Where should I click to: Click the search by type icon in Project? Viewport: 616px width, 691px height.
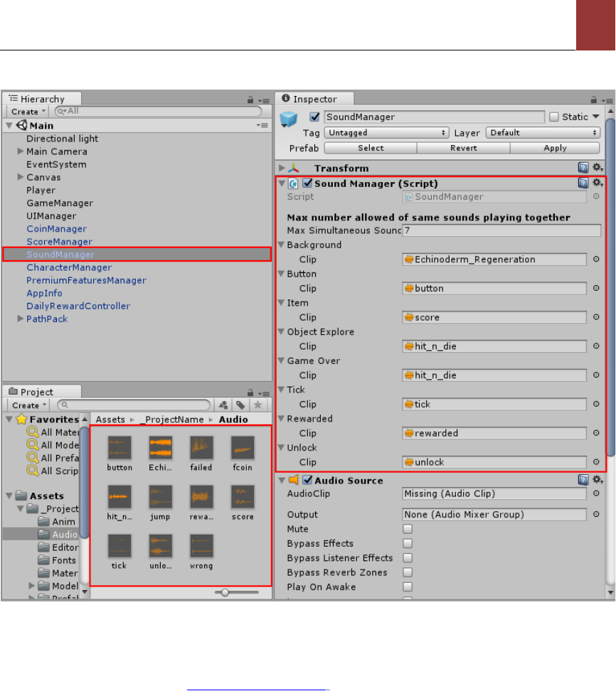click(223, 405)
